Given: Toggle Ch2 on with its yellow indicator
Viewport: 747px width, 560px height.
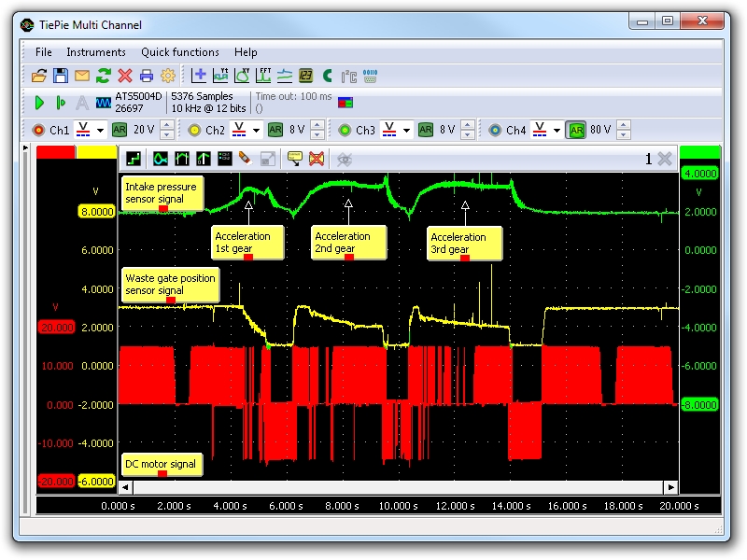Looking at the screenshot, I should point(194,130).
